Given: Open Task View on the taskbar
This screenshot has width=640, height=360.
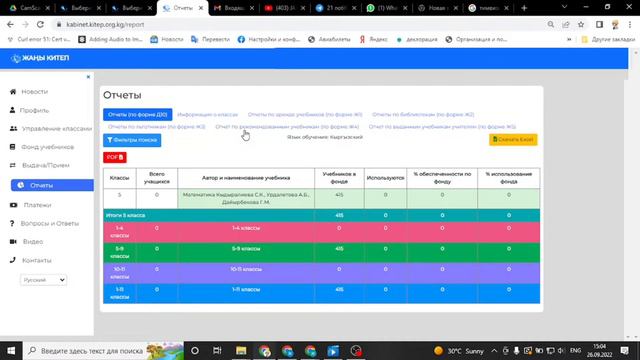Looking at the screenshot, I should pos(217,351).
